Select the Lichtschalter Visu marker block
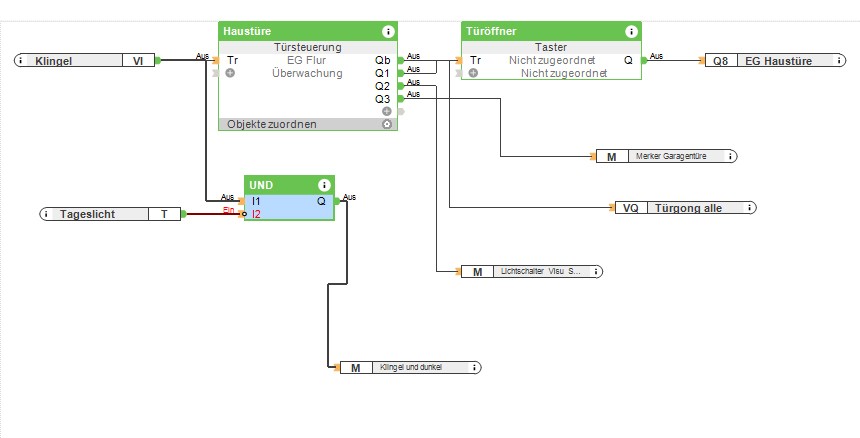The height and width of the screenshot is (438, 860). point(530,271)
